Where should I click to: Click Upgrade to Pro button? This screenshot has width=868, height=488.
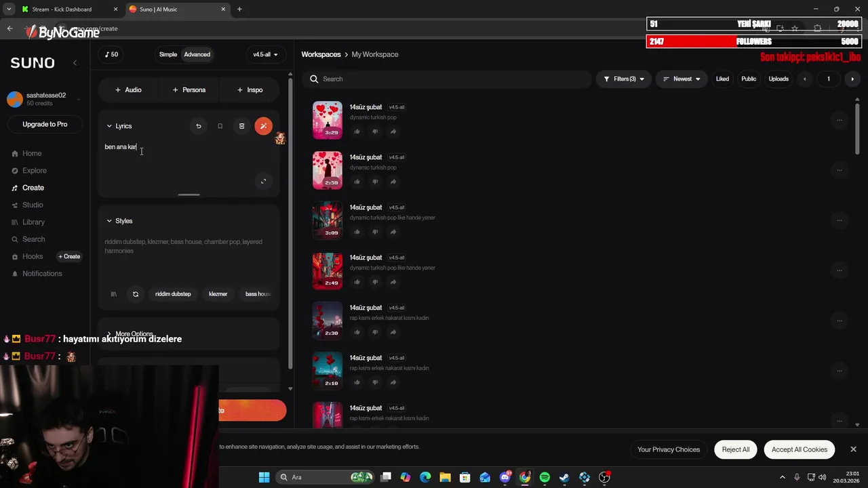click(x=45, y=124)
